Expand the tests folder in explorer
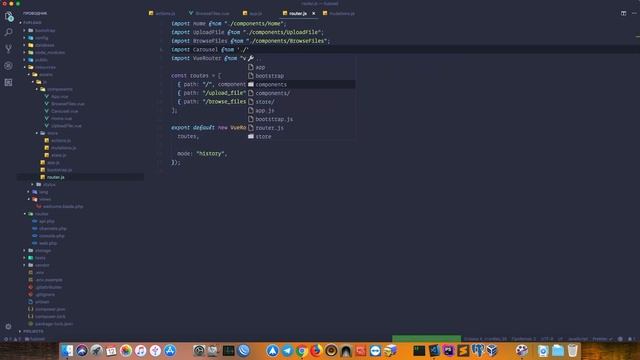Viewport: 640px width, 360px height. pyautogui.click(x=40, y=258)
